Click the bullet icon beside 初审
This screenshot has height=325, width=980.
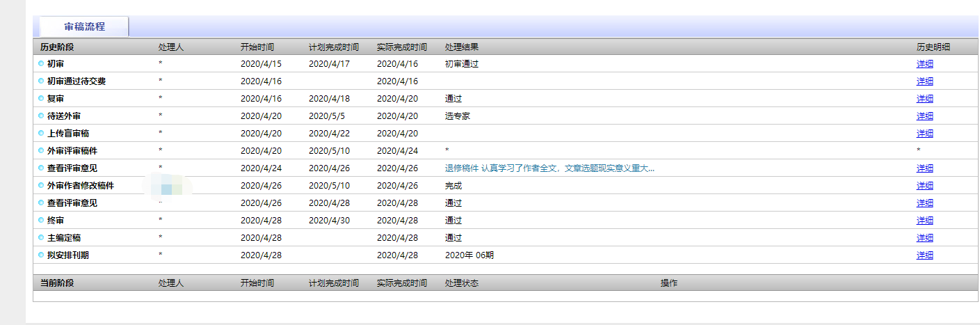pyautogui.click(x=41, y=64)
